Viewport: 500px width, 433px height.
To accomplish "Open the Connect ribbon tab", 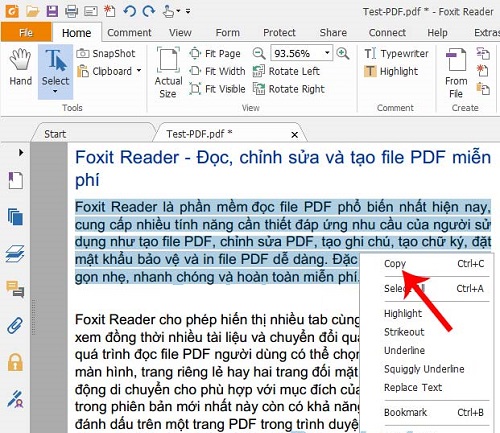I will tap(387, 33).
